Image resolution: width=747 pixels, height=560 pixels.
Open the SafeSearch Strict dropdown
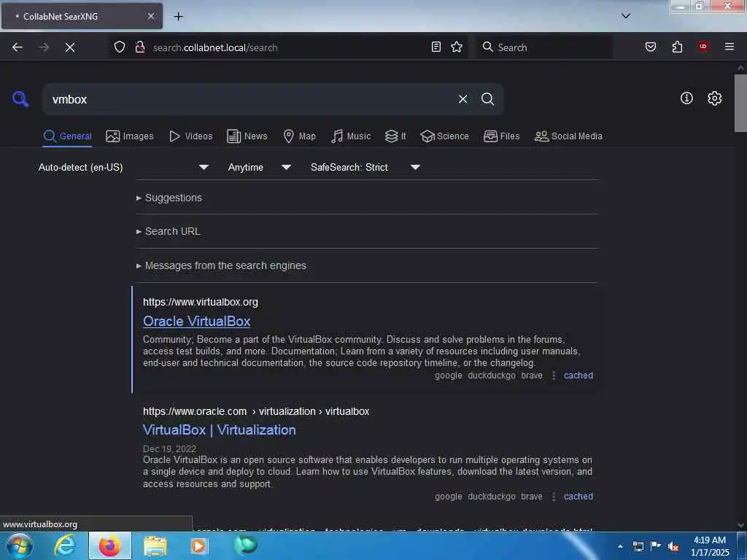pyautogui.click(x=365, y=167)
